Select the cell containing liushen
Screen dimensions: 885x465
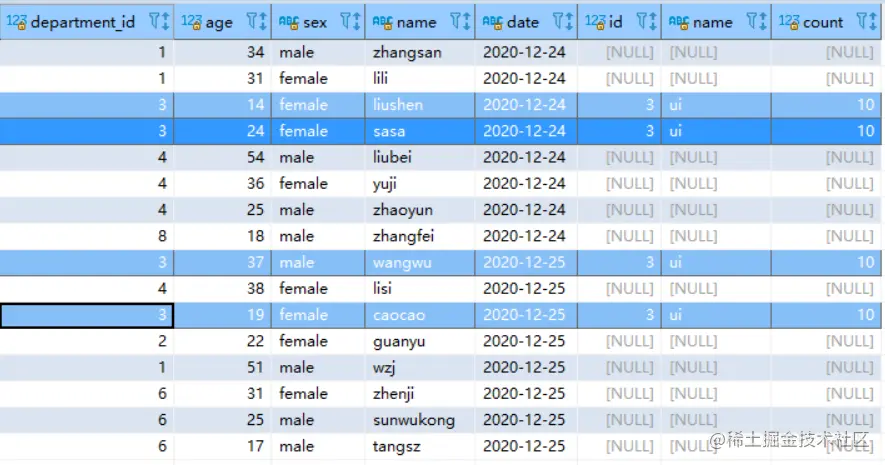pyautogui.click(x=420, y=105)
